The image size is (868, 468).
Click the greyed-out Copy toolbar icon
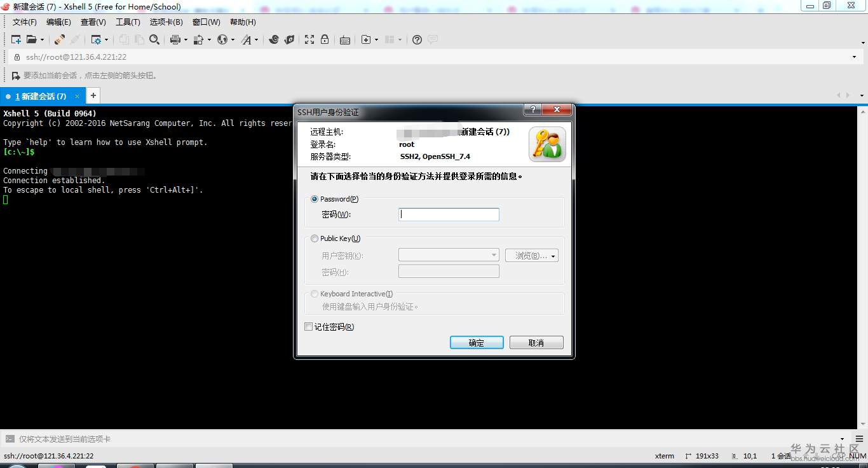pyautogui.click(x=124, y=39)
